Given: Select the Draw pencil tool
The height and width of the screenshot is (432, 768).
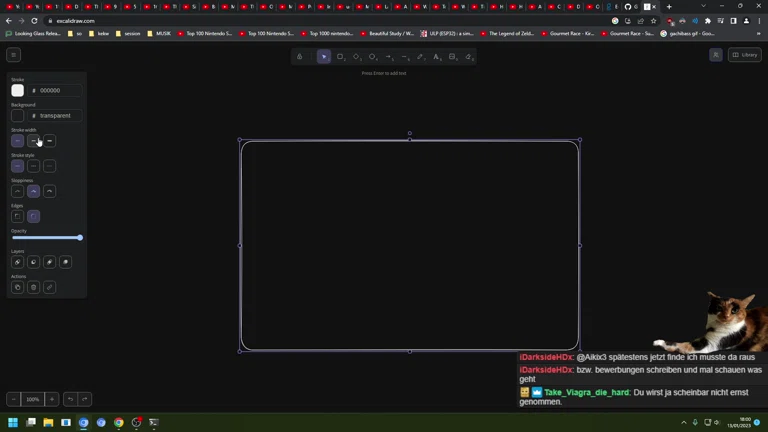Looking at the screenshot, I should click(x=420, y=57).
